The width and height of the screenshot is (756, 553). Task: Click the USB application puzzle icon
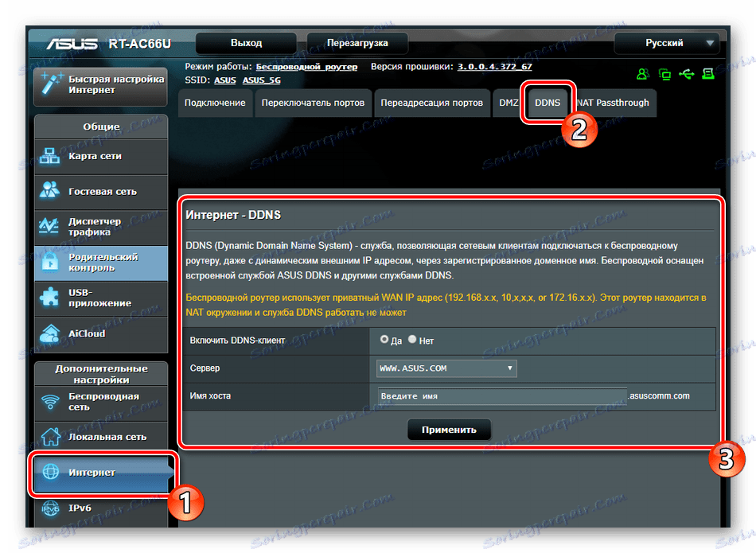tap(49, 297)
